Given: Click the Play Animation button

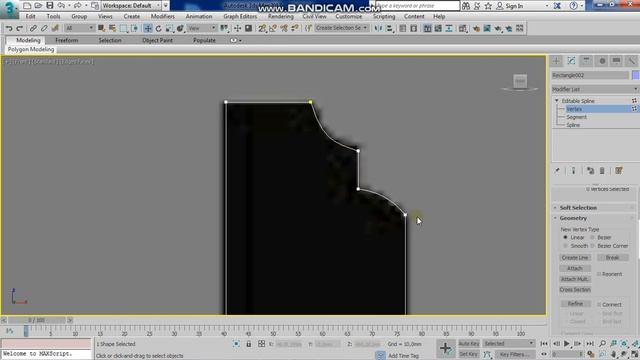Looking at the screenshot, I should coord(567,344).
